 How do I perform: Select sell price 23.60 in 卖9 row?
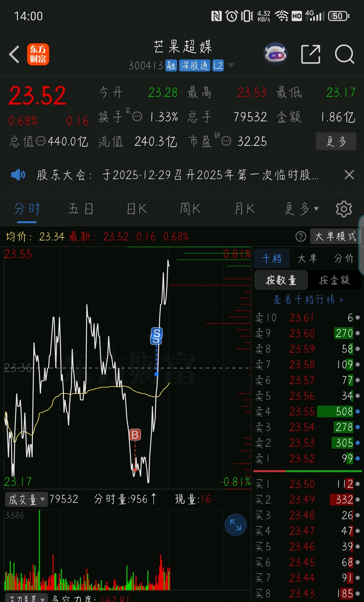(x=302, y=333)
